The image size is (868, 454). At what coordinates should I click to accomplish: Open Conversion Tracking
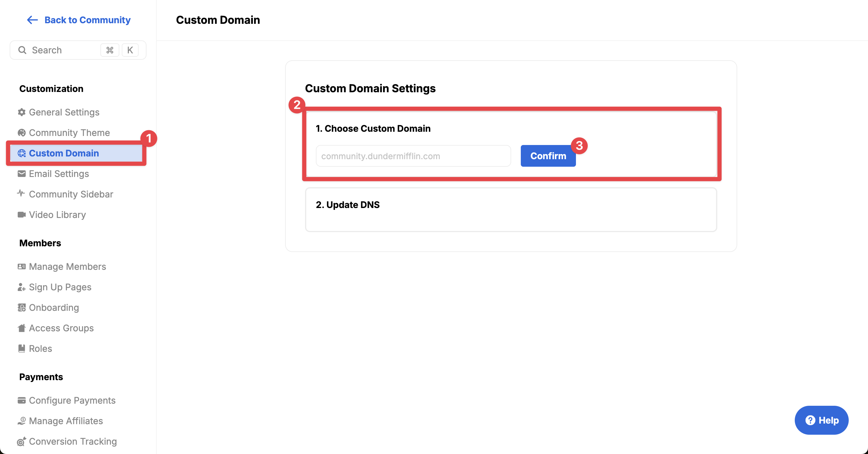(73, 442)
